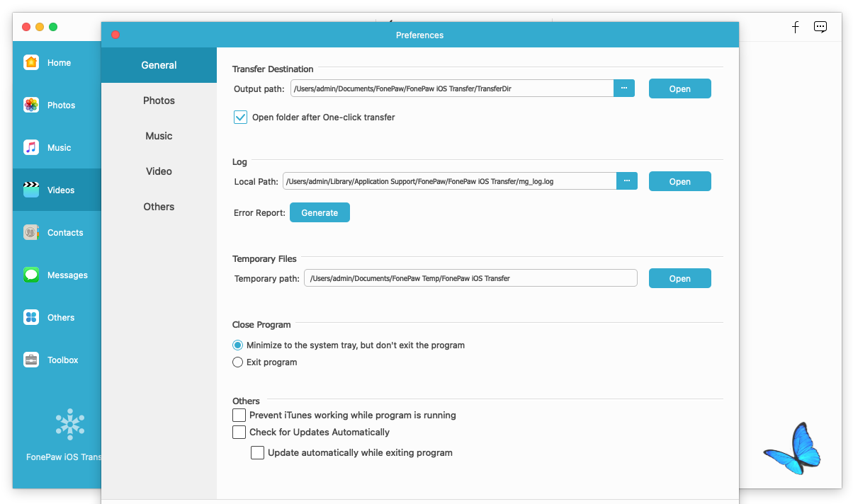Open the Transfer Destination output folder
The image size is (853, 504).
679,88
